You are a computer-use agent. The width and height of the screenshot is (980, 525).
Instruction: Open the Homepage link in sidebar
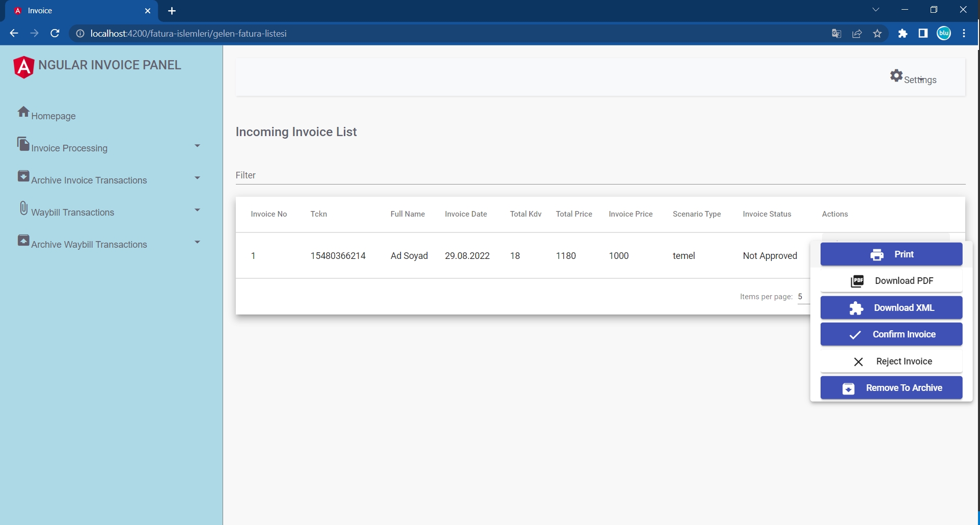point(53,116)
